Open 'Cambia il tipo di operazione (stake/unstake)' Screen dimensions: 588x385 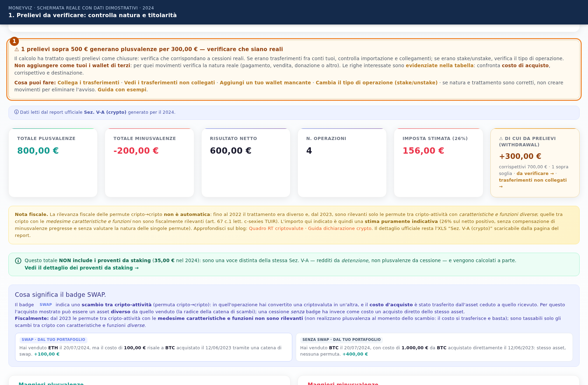377,83
